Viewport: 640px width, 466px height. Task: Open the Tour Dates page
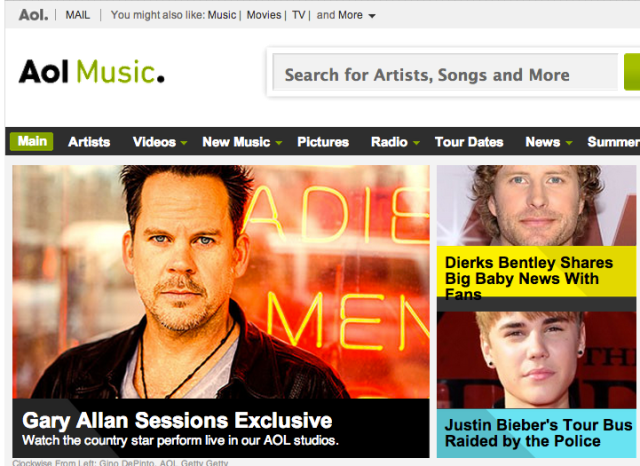pos(469,142)
